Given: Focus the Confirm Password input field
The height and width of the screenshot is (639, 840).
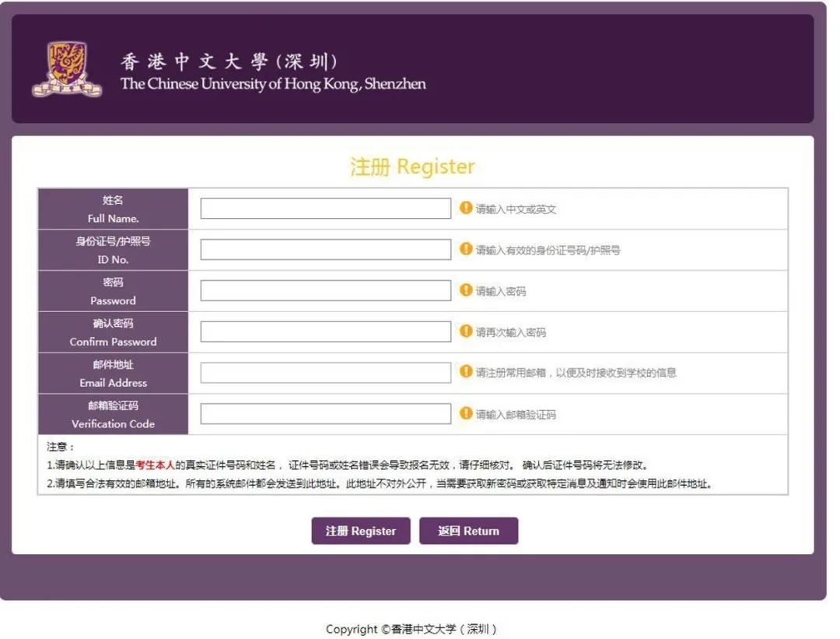Looking at the screenshot, I should pos(326,332).
